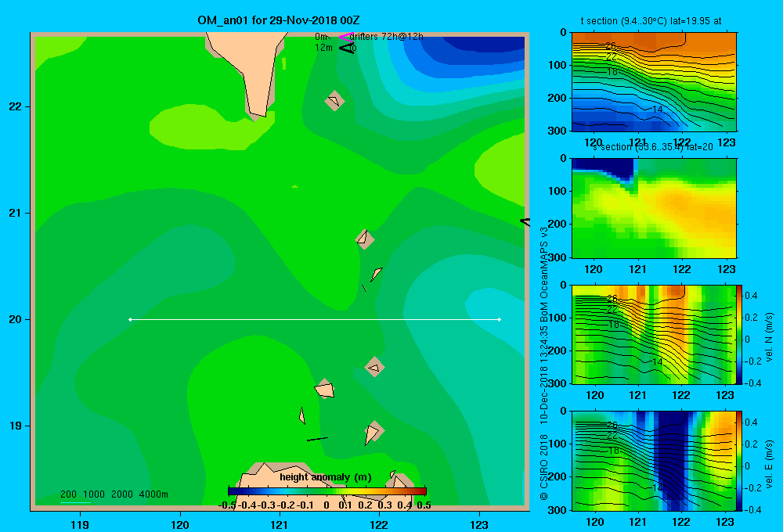Image resolution: width=783 pixels, height=532 pixels.
Task: Click the vel. N color scale bar
Action: point(739,334)
